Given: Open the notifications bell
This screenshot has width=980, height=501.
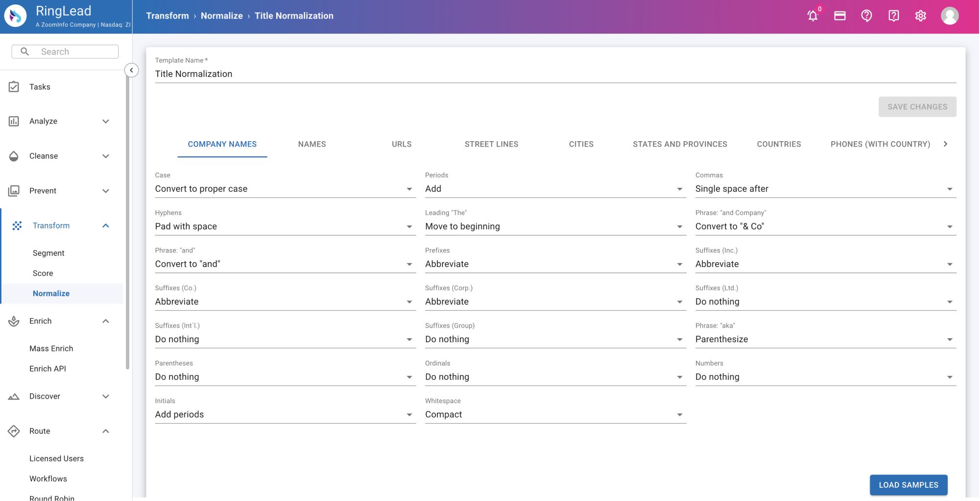Looking at the screenshot, I should coord(813,16).
